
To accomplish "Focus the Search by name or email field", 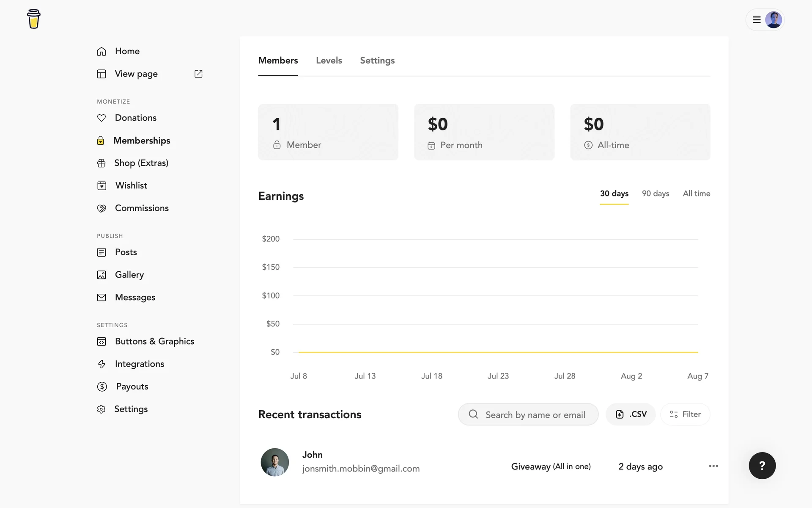I will 535,415.
